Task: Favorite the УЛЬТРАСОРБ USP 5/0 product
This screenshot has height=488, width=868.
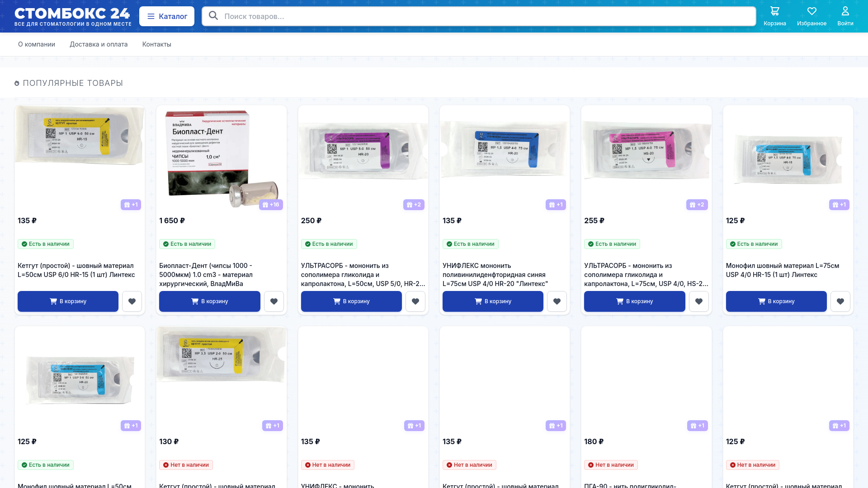Action: pos(415,301)
